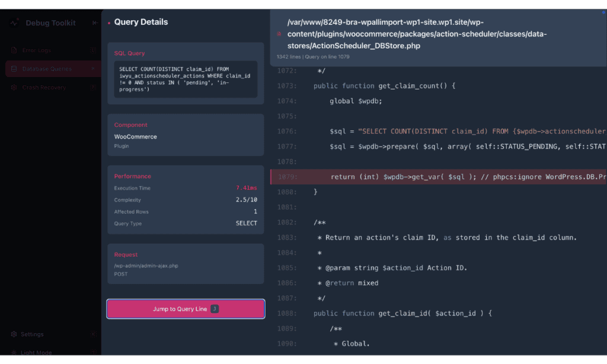Click the J shortcut badge on Jump button
Image resolution: width=607 pixels, height=364 pixels.
pos(215,309)
